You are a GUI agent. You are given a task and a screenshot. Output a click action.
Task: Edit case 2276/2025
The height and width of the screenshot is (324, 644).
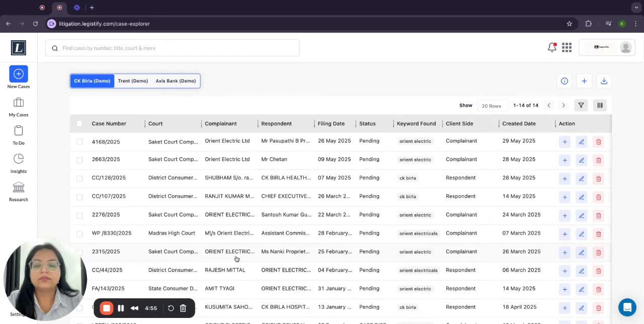coord(582,215)
